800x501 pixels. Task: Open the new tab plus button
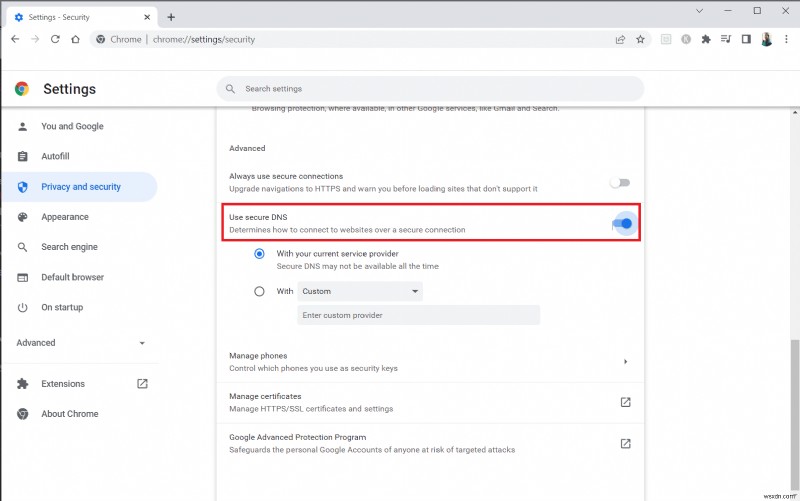click(x=171, y=16)
